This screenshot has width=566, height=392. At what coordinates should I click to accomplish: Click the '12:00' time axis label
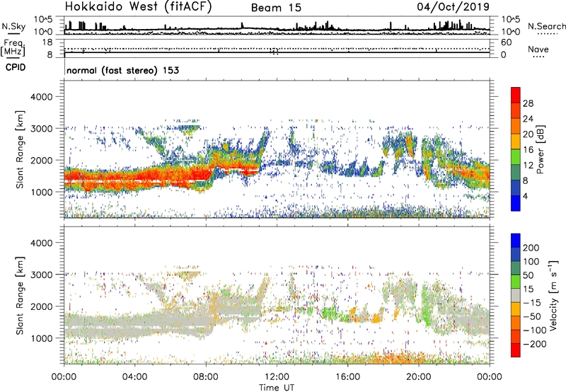(277, 377)
